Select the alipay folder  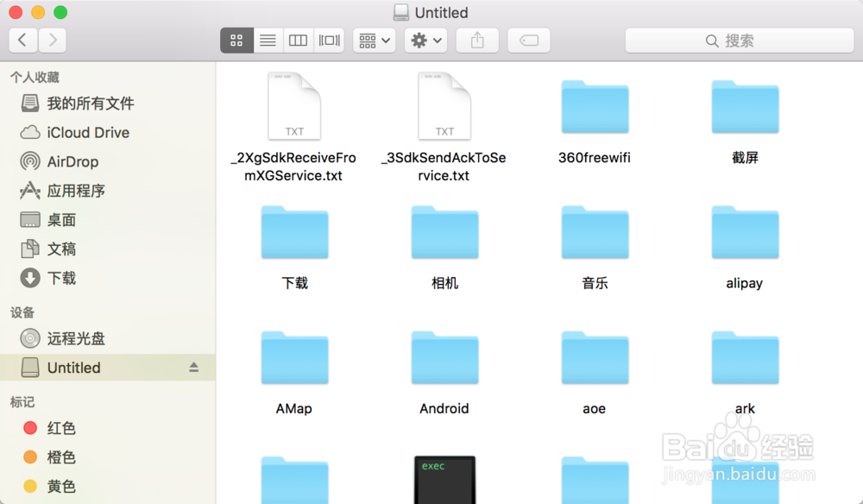(x=746, y=233)
